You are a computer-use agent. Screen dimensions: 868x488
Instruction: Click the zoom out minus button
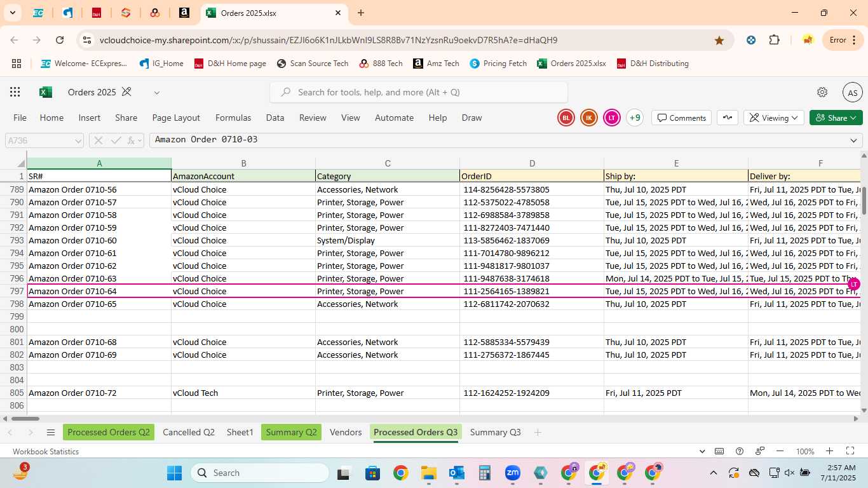[780, 451]
